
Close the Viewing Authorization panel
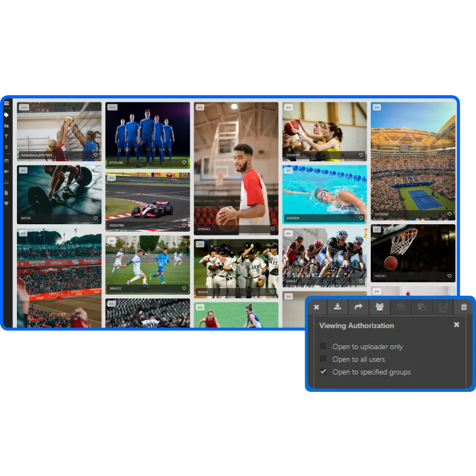coord(456,325)
